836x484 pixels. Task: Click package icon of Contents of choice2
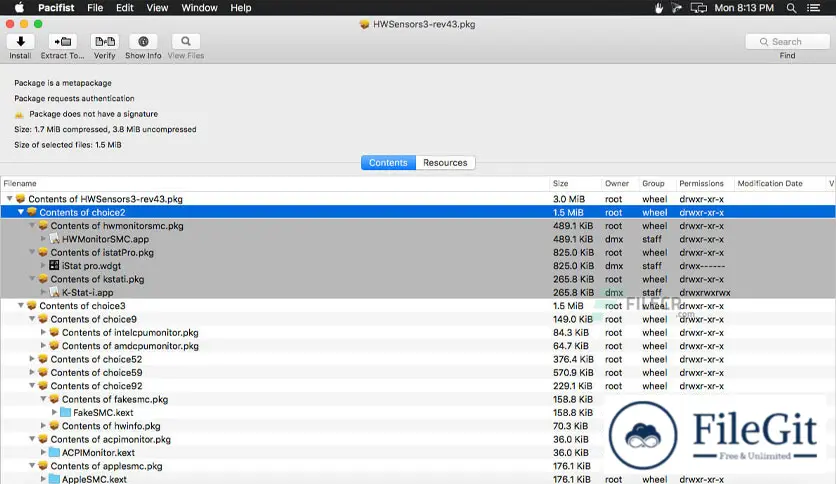click(x=32, y=212)
